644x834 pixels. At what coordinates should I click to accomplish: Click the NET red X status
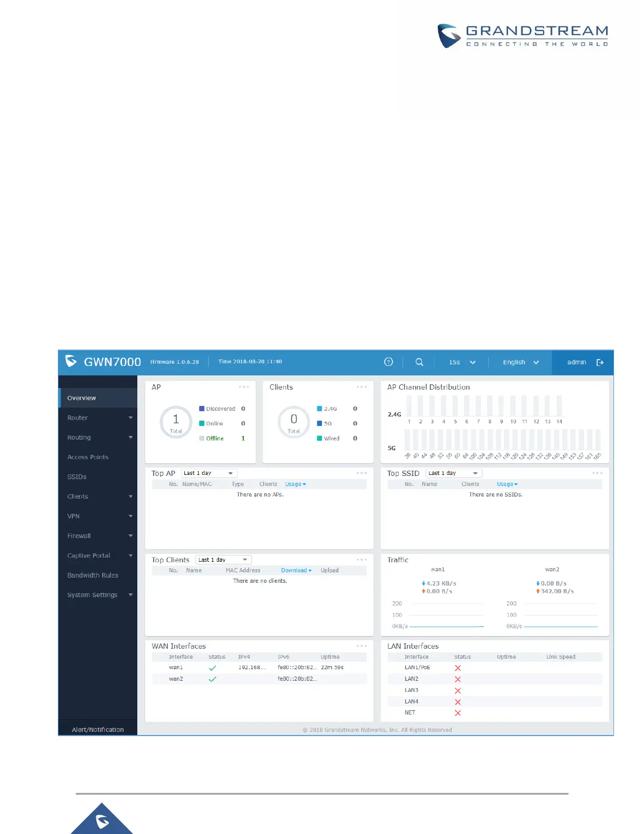(x=458, y=713)
